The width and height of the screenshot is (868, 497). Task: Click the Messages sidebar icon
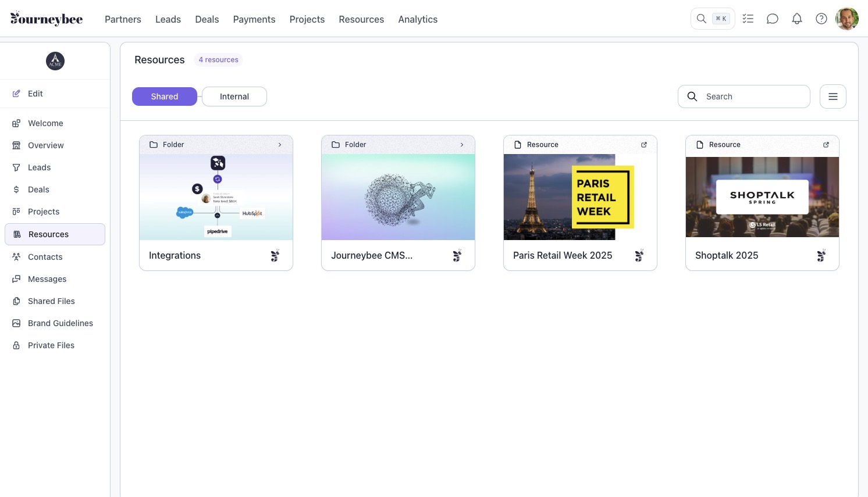(x=16, y=279)
